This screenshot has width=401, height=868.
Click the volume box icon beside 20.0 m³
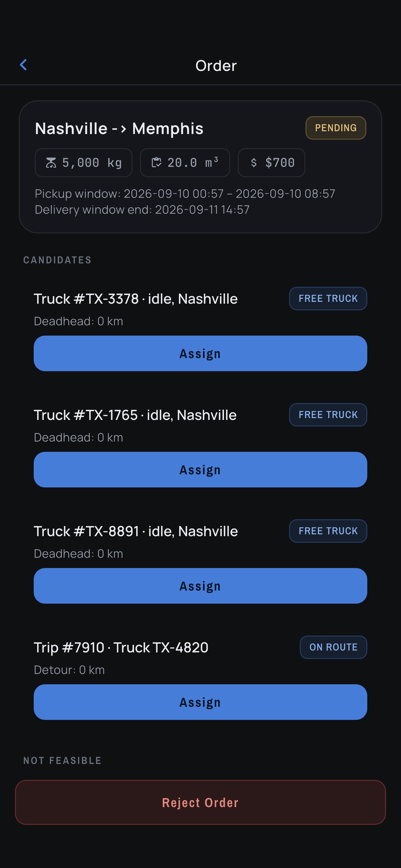point(156,163)
